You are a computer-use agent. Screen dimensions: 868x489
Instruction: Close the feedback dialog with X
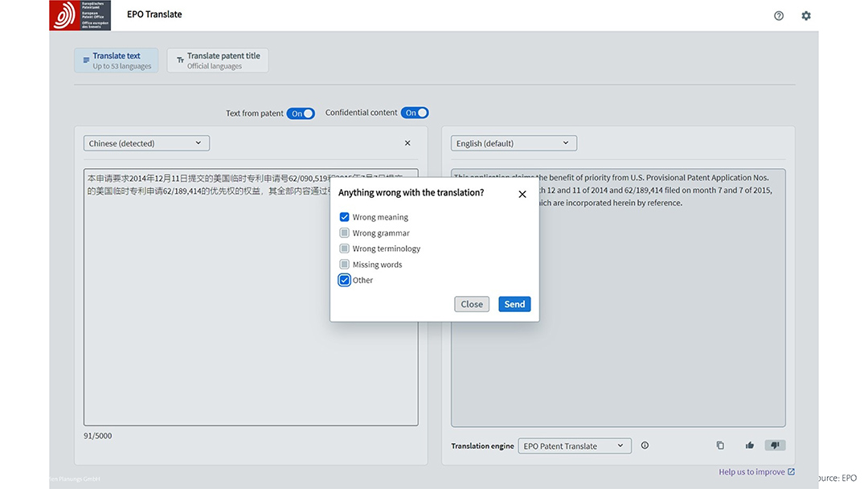click(522, 194)
